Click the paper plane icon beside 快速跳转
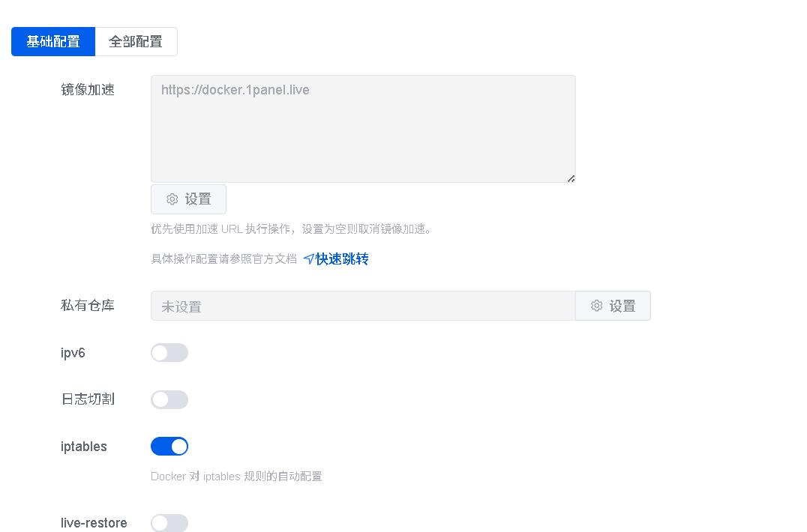 click(308, 259)
